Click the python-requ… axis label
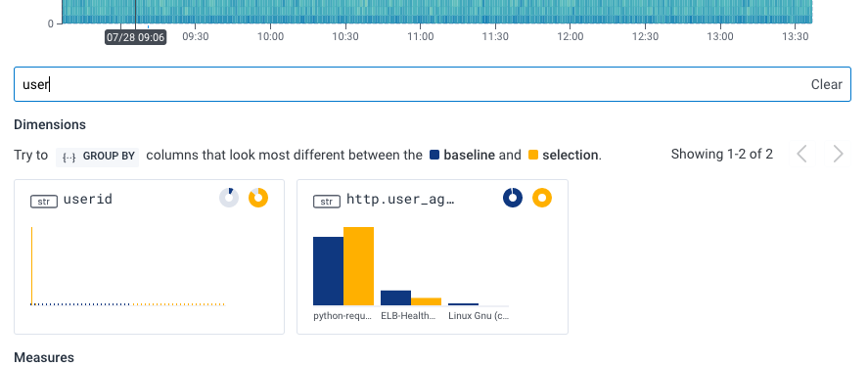Viewport: 868px width, 366px height. [x=342, y=316]
